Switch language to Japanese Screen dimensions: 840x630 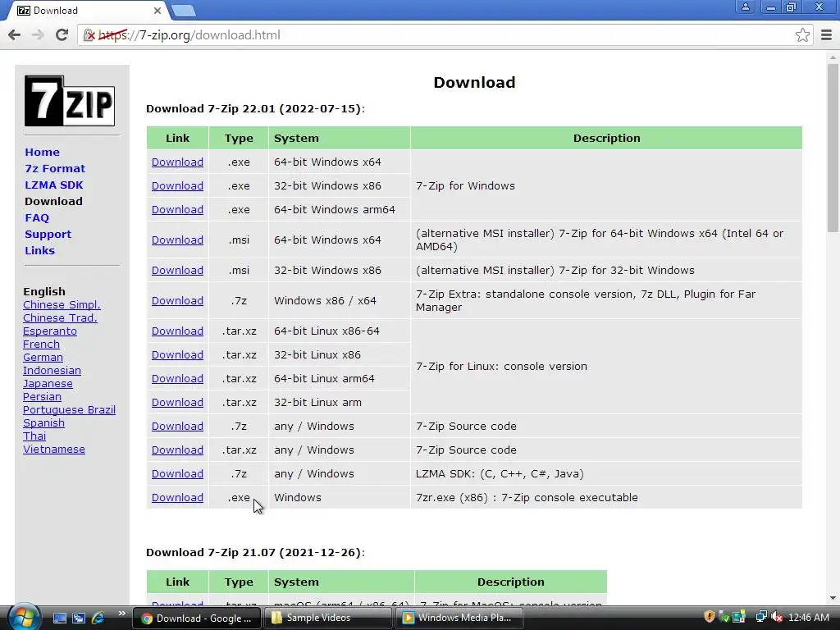tap(48, 384)
